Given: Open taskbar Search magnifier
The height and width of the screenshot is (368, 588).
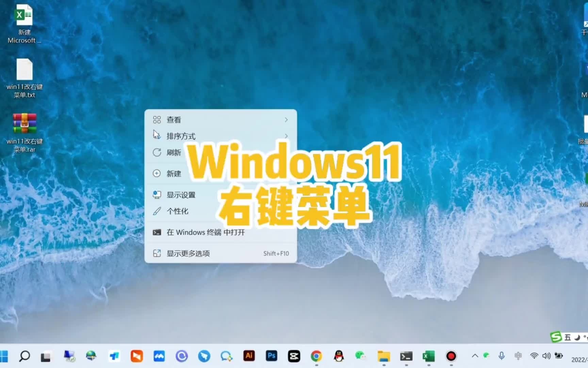Looking at the screenshot, I should [24, 356].
